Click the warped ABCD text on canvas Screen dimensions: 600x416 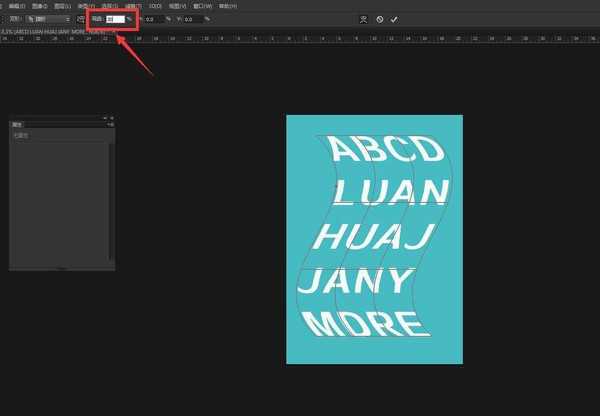(x=385, y=150)
